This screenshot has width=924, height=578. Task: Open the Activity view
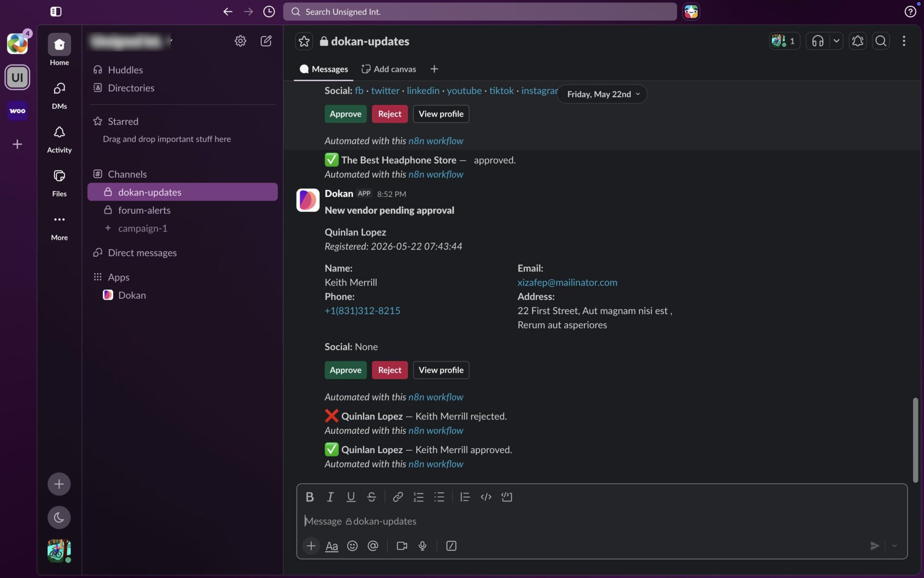(59, 139)
